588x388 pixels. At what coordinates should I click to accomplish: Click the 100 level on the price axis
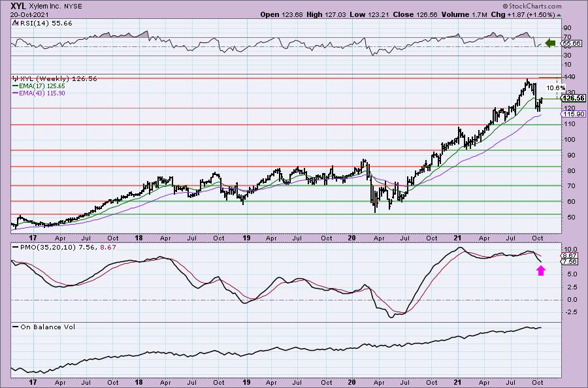point(569,139)
